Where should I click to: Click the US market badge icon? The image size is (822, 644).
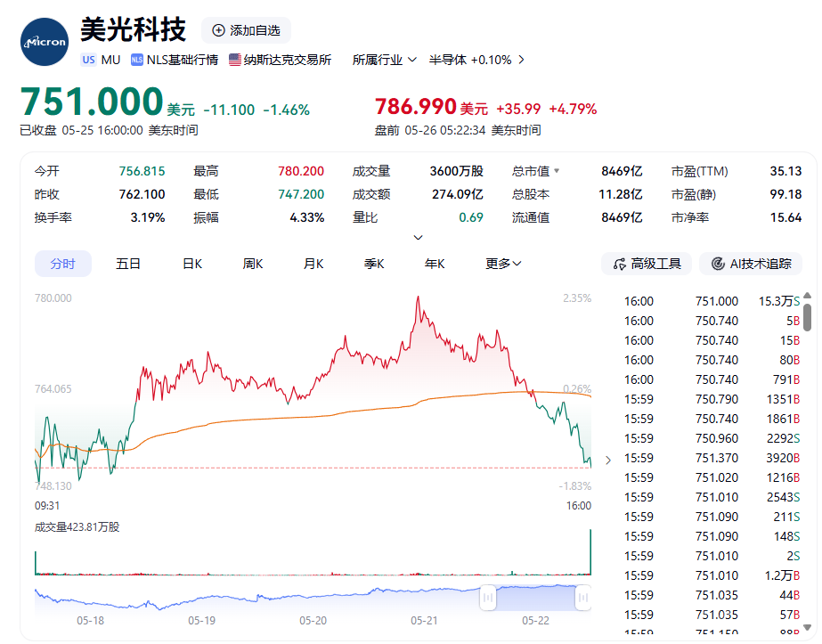point(88,60)
